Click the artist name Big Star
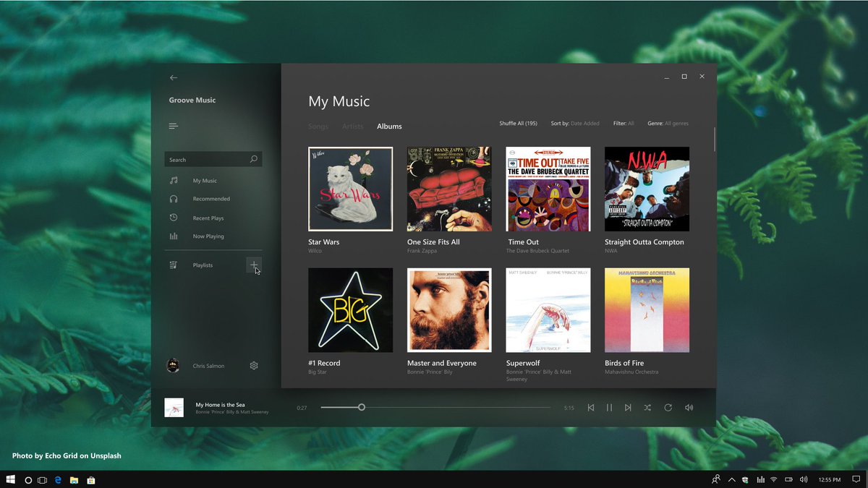Screen dimensions: 868x488 pos(318,372)
